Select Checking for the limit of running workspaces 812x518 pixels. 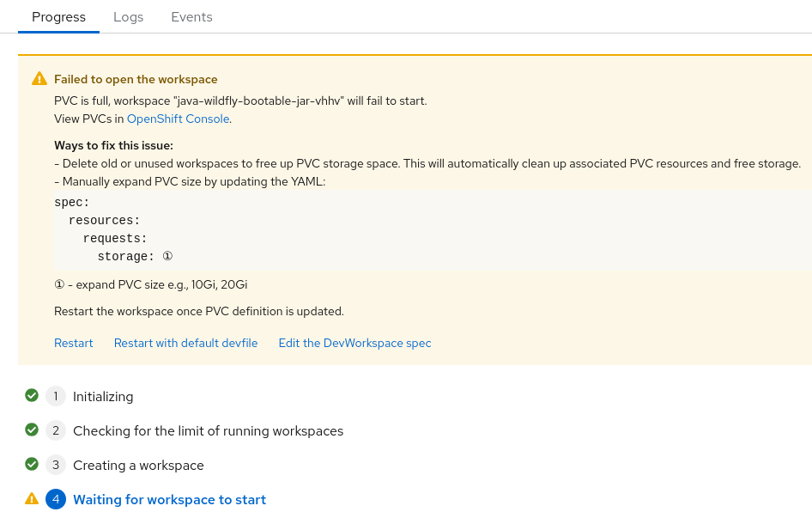(x=208, y=430)
